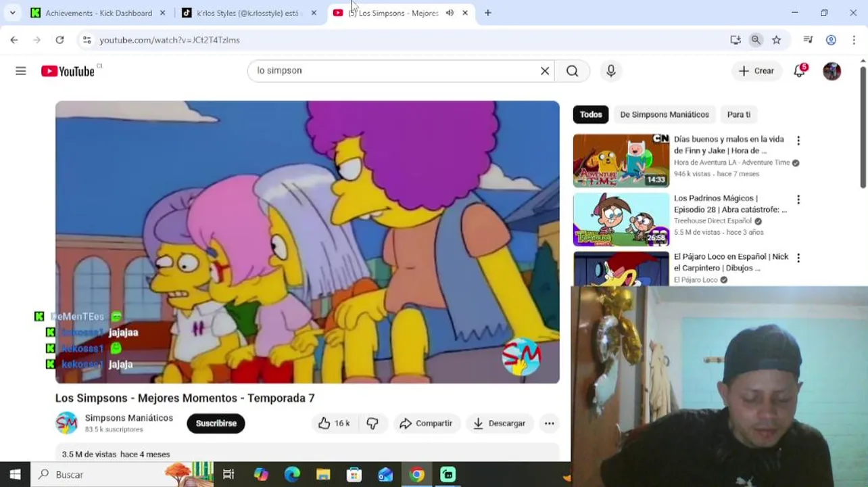This screenshot has height=487, width=868.
Task: Switch to the K'rlos Styles TikTok tab
Action: [249, 13]
